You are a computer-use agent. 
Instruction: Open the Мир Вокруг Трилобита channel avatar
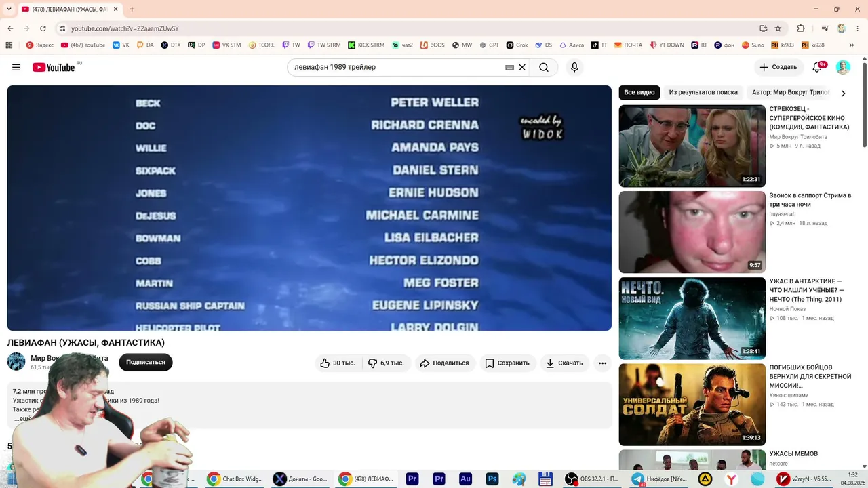[16, 361]
